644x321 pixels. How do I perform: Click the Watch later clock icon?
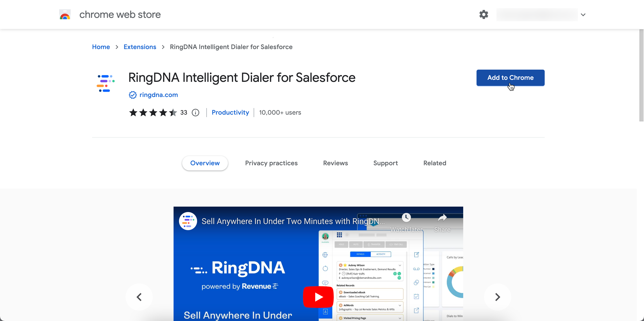point(406,218)
